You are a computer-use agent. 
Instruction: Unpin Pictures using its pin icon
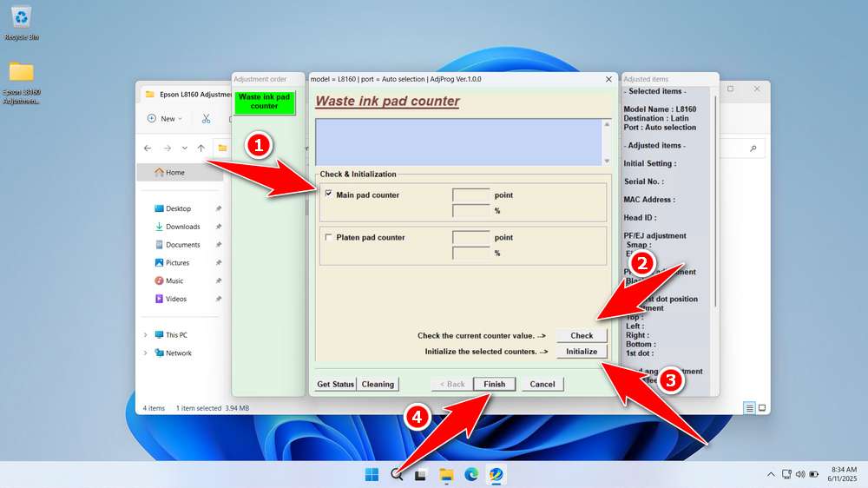pyautogui.click(x=219, y=262)
